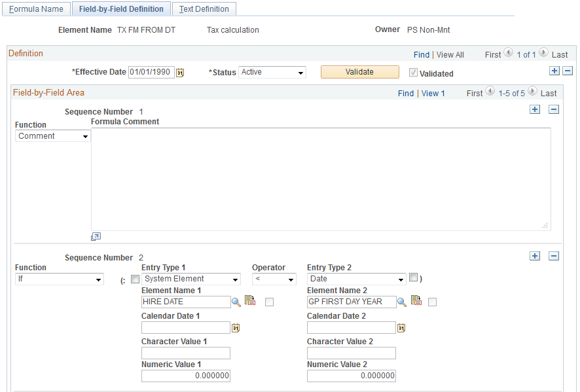
Task: Open Element Name 1 detail page icon
Action: (250, 300)
